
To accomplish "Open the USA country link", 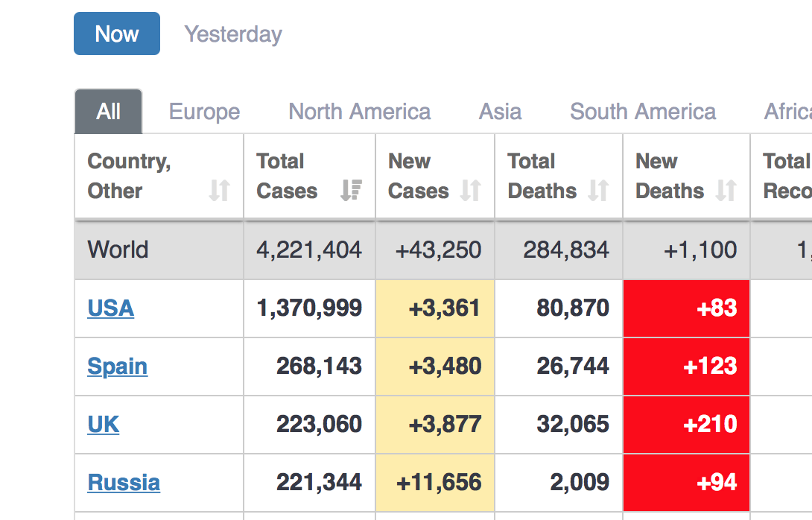I will pos(111,308).
